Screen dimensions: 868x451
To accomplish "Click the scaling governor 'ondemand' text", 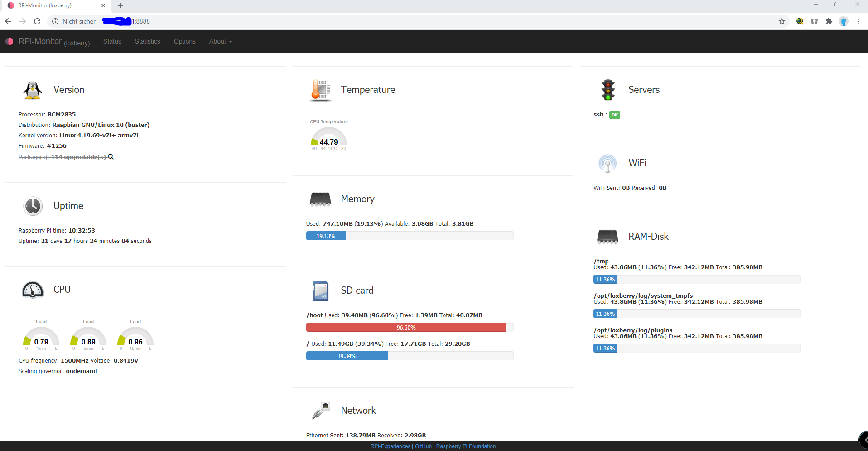I will pyautogui.click(x=82, y=371).
